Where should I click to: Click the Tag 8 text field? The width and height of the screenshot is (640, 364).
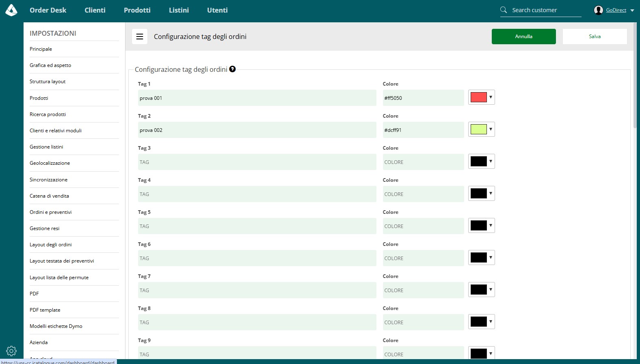(257, 322)
